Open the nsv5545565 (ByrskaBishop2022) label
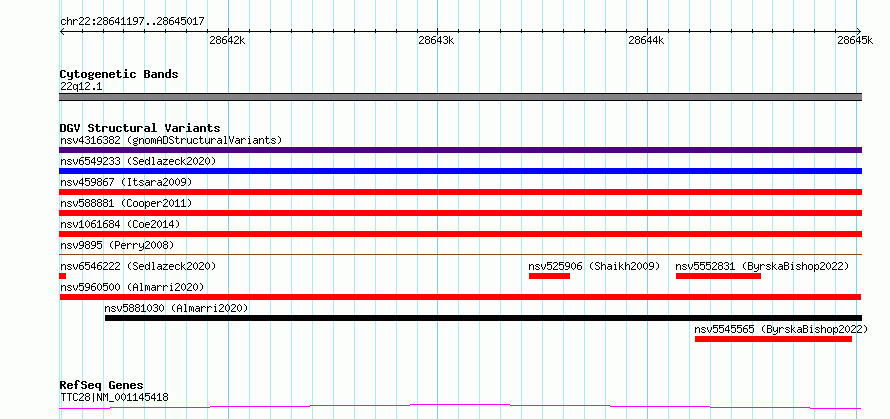The height and width of the screenshot is (419, 890). point(781,329)
